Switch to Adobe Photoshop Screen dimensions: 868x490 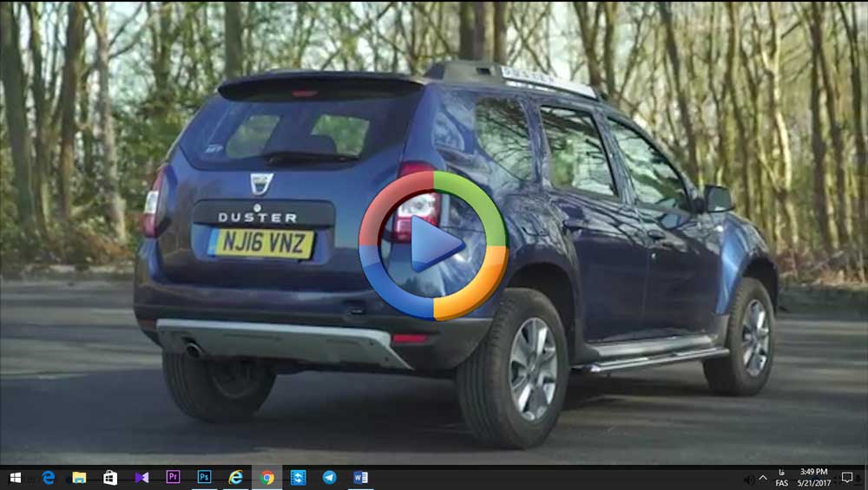(x=204, y=477)
